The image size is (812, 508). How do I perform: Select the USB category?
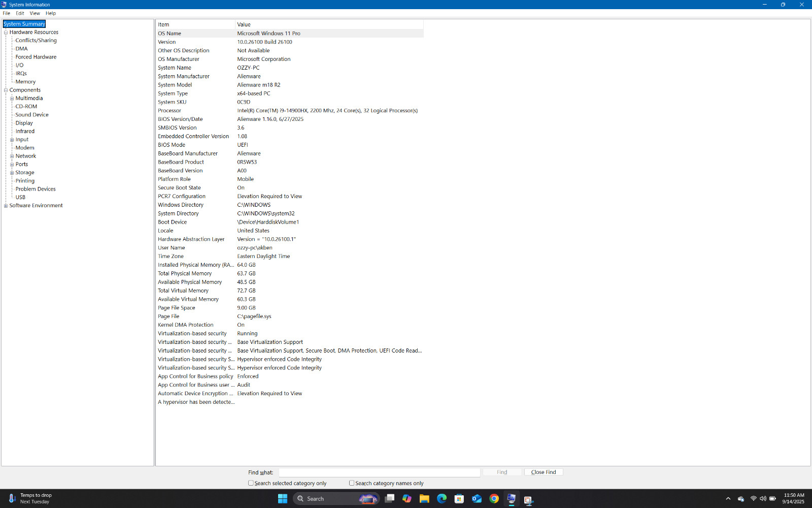[x=20, y=197]
